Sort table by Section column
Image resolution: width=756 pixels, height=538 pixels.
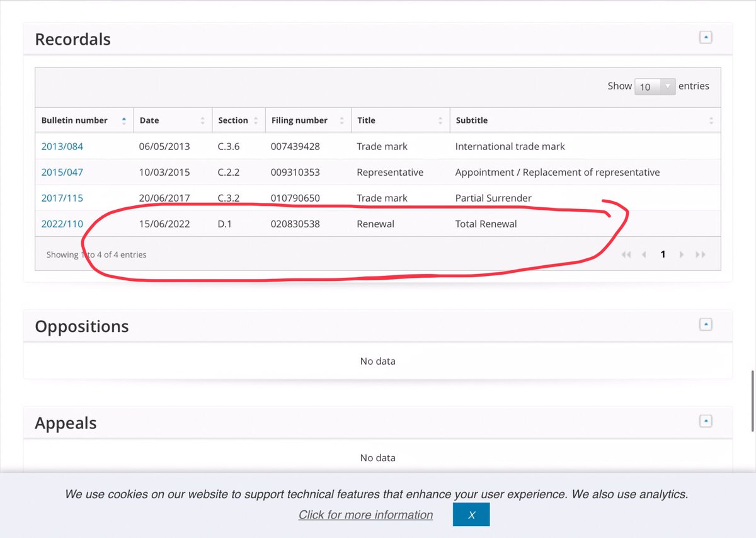tap(239, 120)
